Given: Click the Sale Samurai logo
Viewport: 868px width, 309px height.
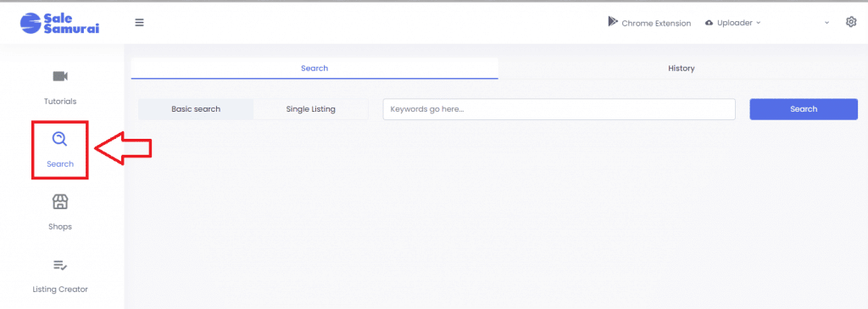Looking at the screenshot, I should point(60,23).
